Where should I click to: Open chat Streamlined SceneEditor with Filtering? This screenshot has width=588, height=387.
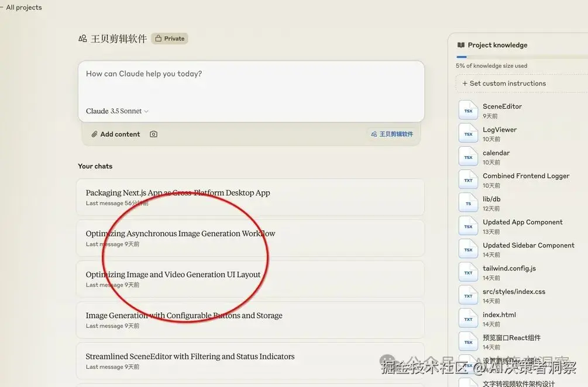click(x=250, y=361)
